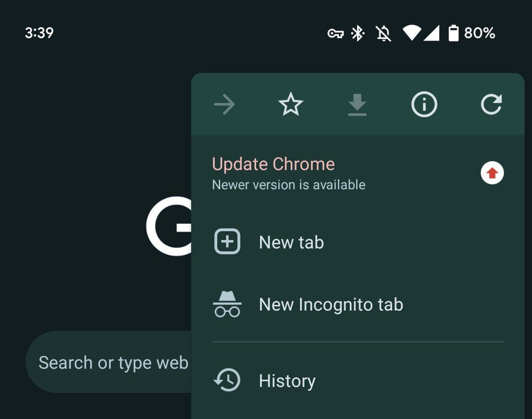Viewport: 532px width, 419px height.
Task: Click the forward navigation arrow
Action: click(x=225, y=104)
